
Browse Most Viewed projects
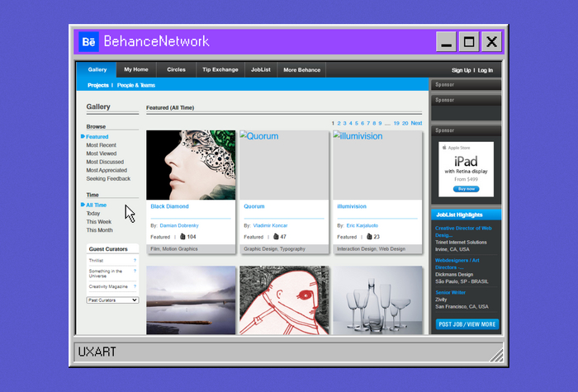pos(102,153)
